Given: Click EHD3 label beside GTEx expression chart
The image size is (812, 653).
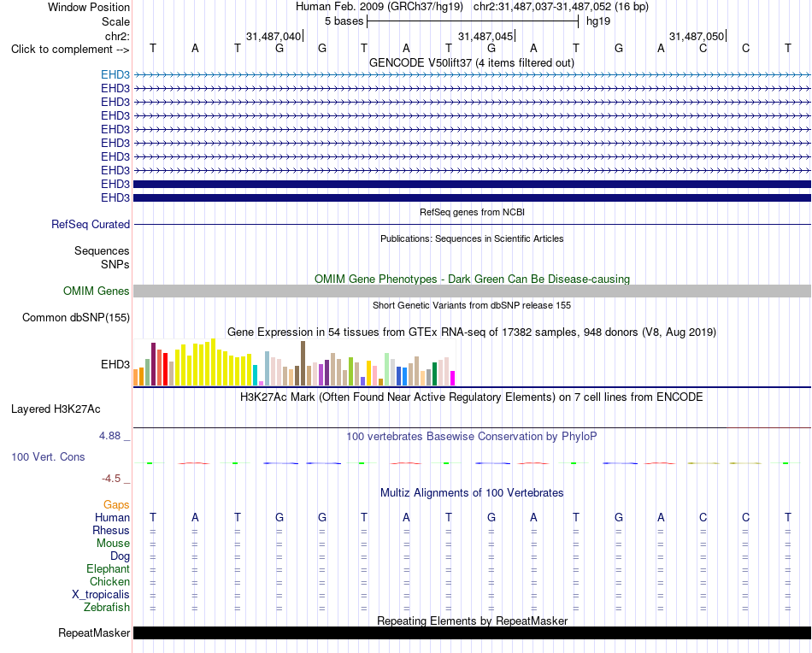Looking at the screenshot, I should pos(115,365).
